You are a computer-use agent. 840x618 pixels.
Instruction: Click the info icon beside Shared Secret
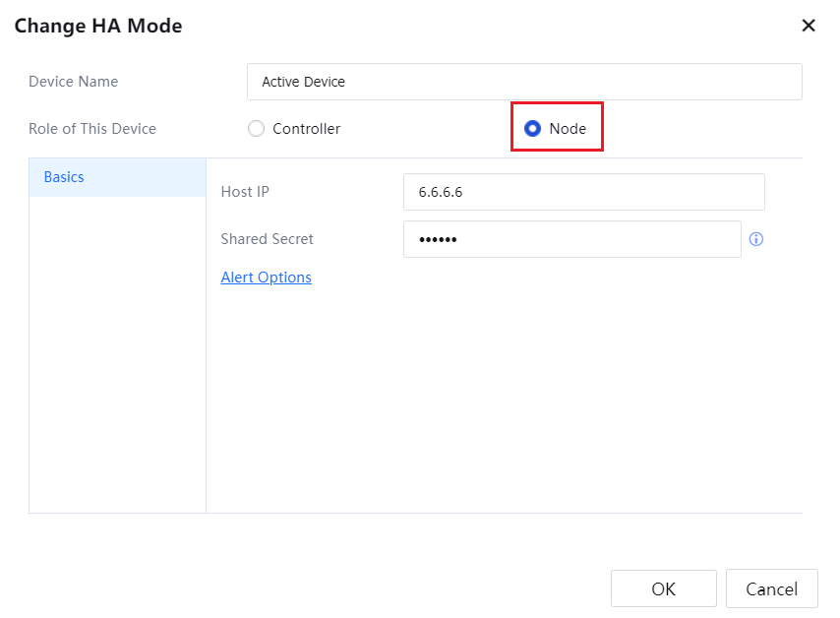click(756, 239)
